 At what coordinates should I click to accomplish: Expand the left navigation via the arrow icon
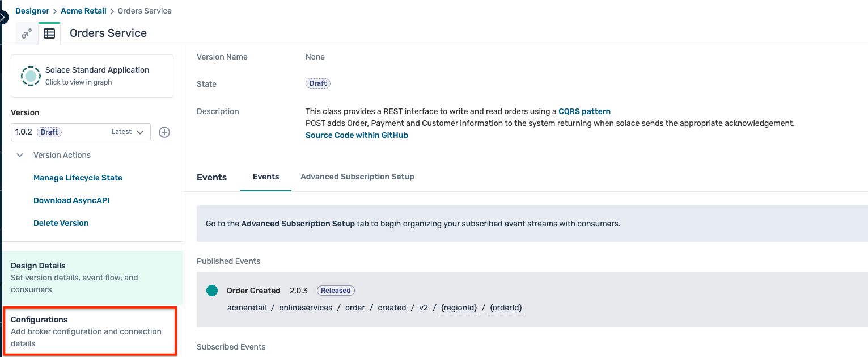tap(2, 16)
